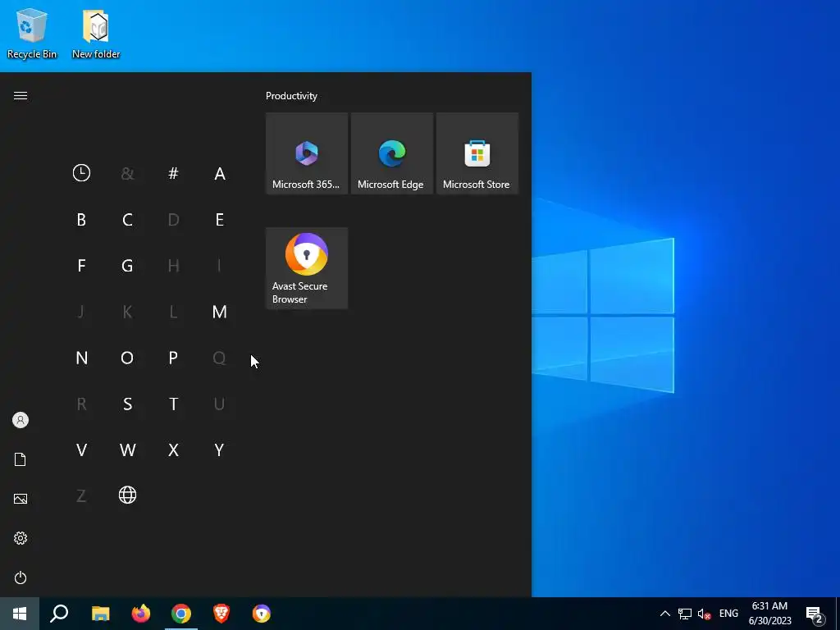Select letter V in alphabet grid
The height and width of the screenshot is (630, 840).
[81, 450]
